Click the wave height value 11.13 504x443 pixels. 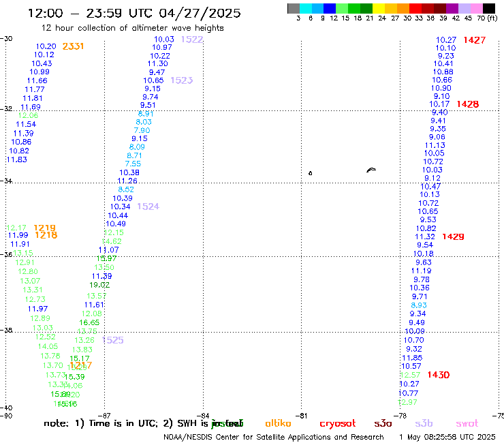(x=435, y=145)
